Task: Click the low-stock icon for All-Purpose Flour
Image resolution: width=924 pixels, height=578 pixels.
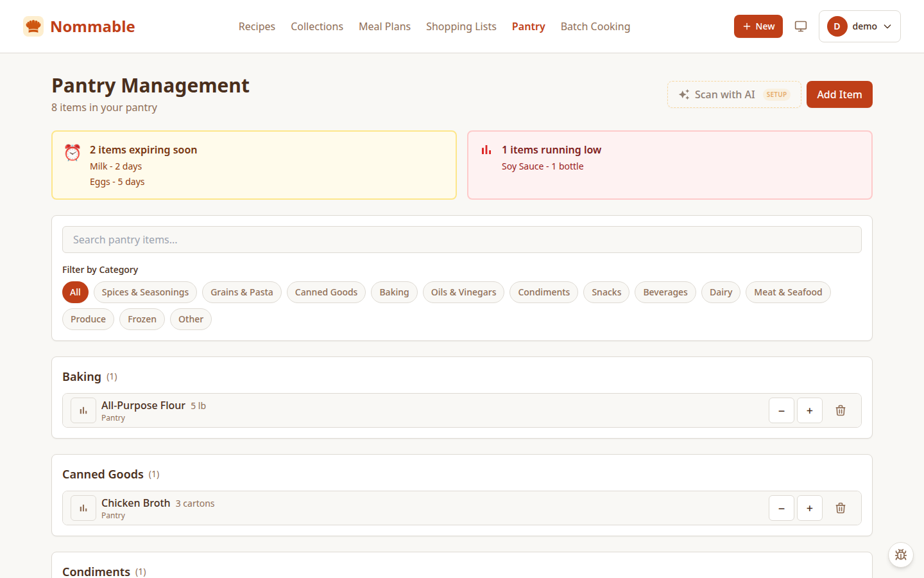Action: 83,410
